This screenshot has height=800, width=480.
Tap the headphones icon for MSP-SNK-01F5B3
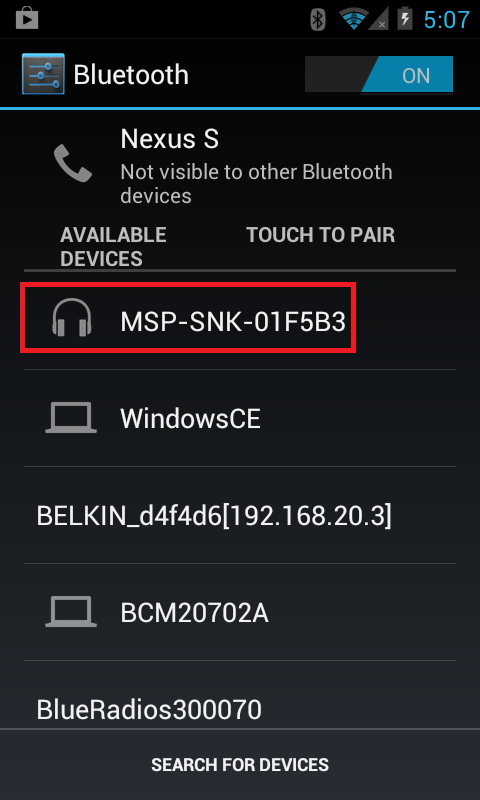[x=72, y=317]
